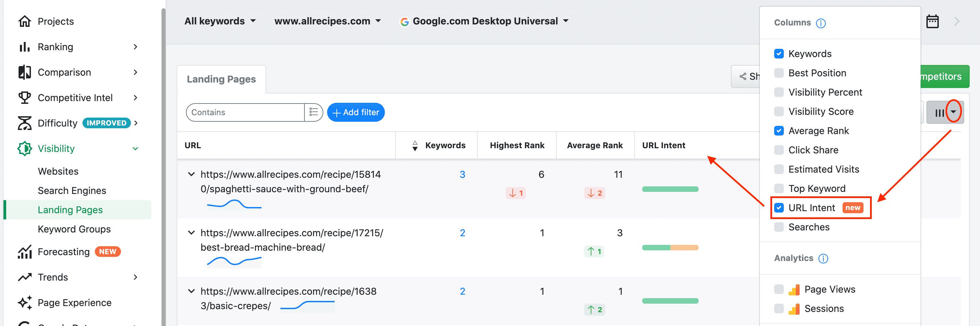Click the Competitive Intel trophy icon
Image resolution: width=980 pixels, height=326 pixels.
click(25, 98)
